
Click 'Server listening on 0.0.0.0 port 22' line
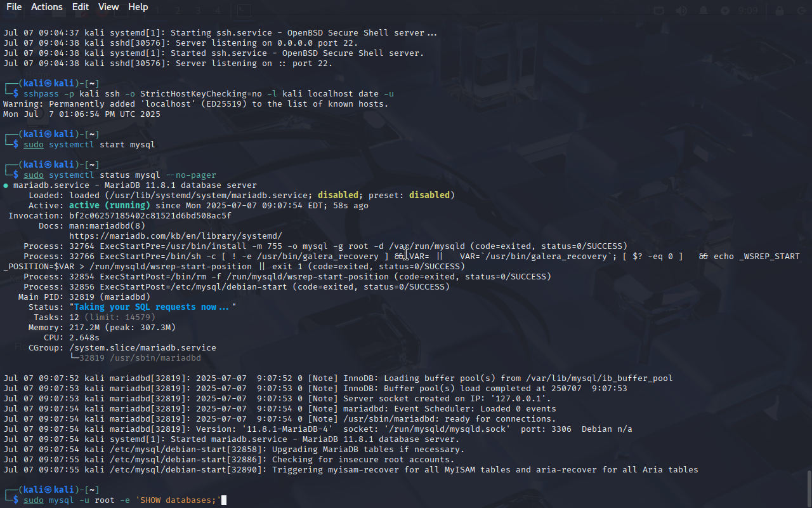(181, 43)
